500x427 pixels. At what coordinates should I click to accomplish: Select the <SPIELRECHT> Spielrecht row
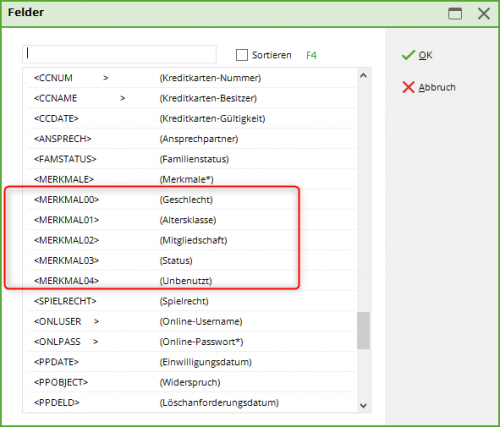[x=192, y=301]
